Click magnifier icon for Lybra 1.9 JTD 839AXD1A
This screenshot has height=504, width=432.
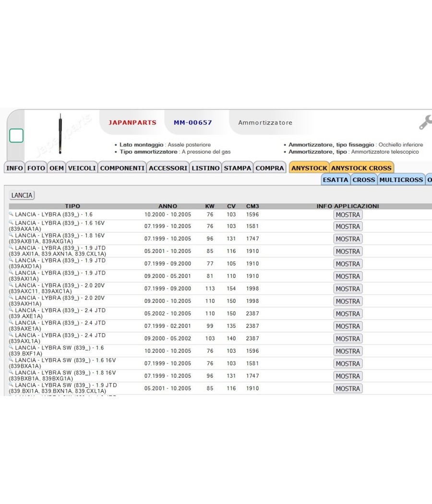point(11,260)
